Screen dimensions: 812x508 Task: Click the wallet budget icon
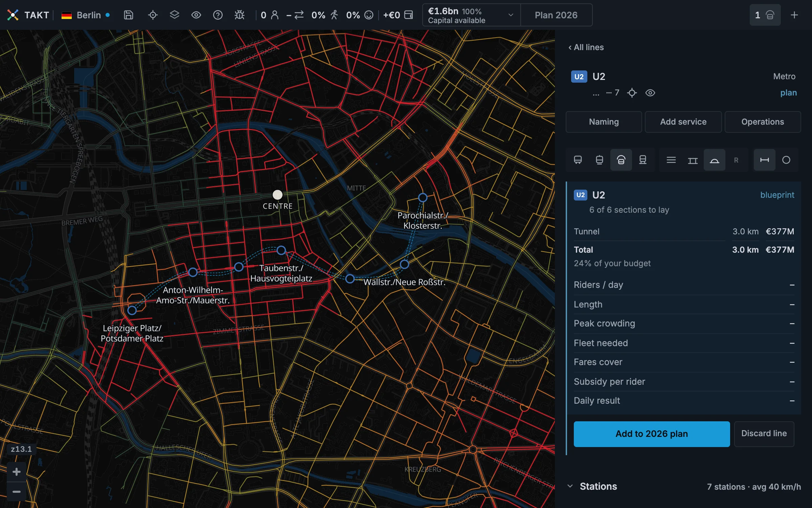pyautogui.click(x=409, y=15)
